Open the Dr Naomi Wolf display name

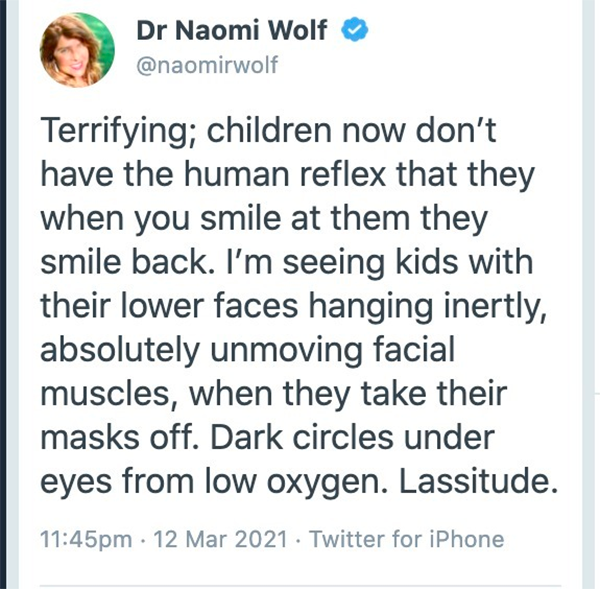pos(232,30)
